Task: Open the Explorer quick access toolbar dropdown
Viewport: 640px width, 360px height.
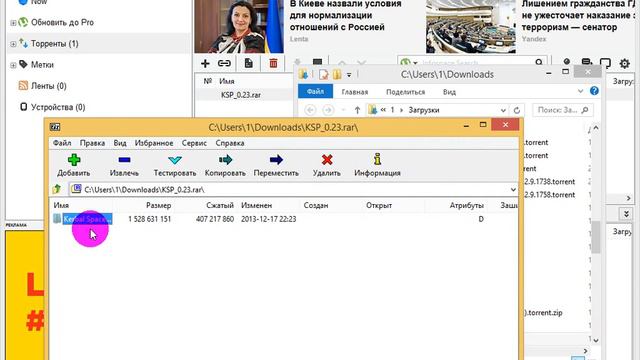Action: point(349,75)
